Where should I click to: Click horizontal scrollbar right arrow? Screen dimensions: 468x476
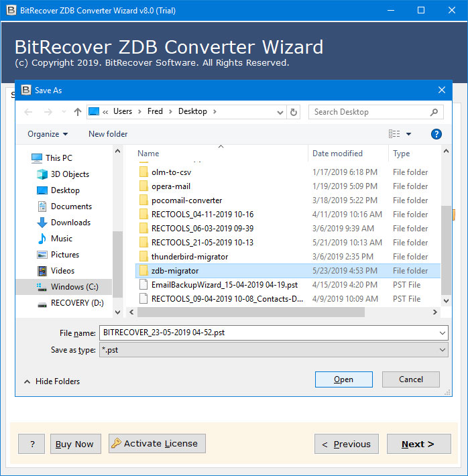click(x=435, y=312)
